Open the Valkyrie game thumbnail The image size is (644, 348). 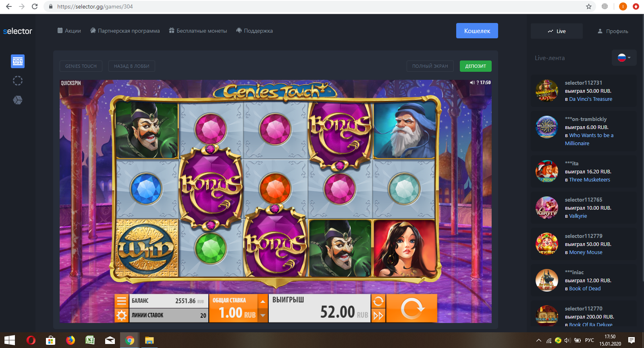tap(547, 208)
